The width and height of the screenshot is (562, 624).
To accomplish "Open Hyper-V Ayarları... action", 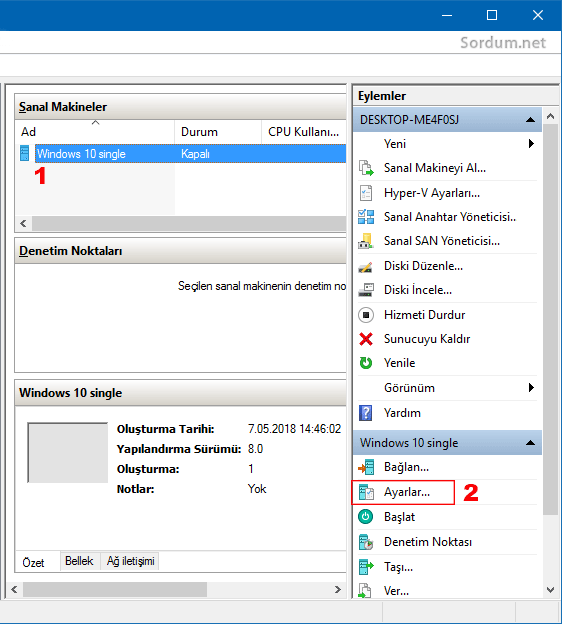I will coord(432,193).
